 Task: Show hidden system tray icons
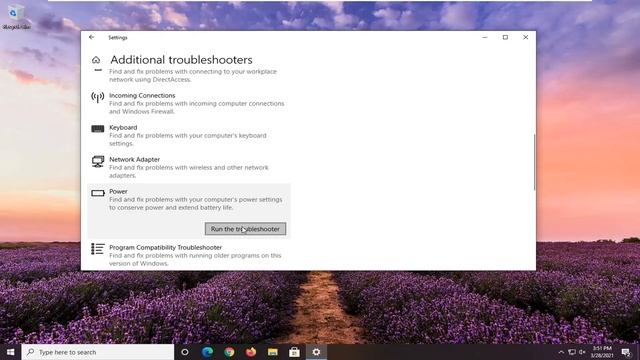click(561, 352)
